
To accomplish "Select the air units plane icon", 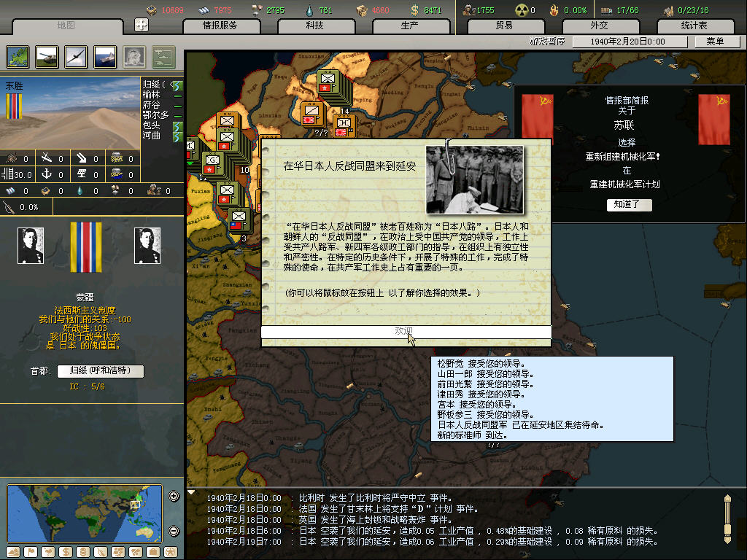I will 76,57.
